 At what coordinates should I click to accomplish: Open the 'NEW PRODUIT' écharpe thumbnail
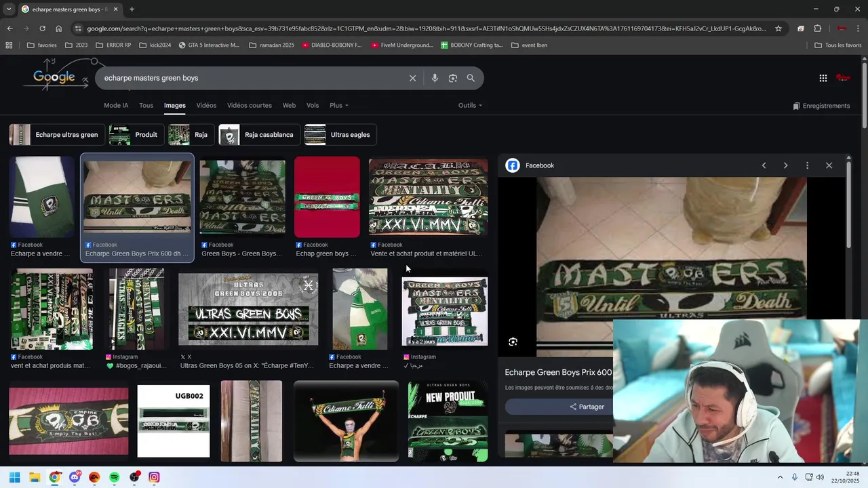point(448,421)
